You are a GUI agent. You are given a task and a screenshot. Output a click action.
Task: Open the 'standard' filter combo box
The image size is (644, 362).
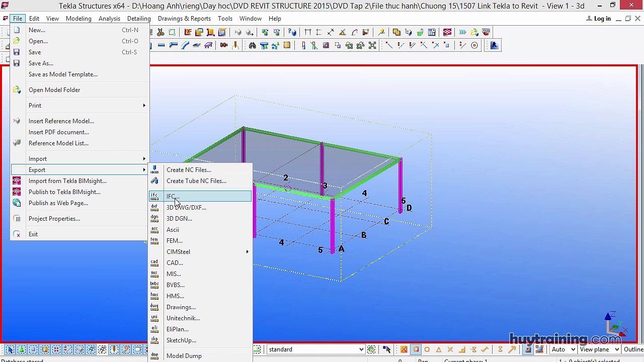coord(316,349)
